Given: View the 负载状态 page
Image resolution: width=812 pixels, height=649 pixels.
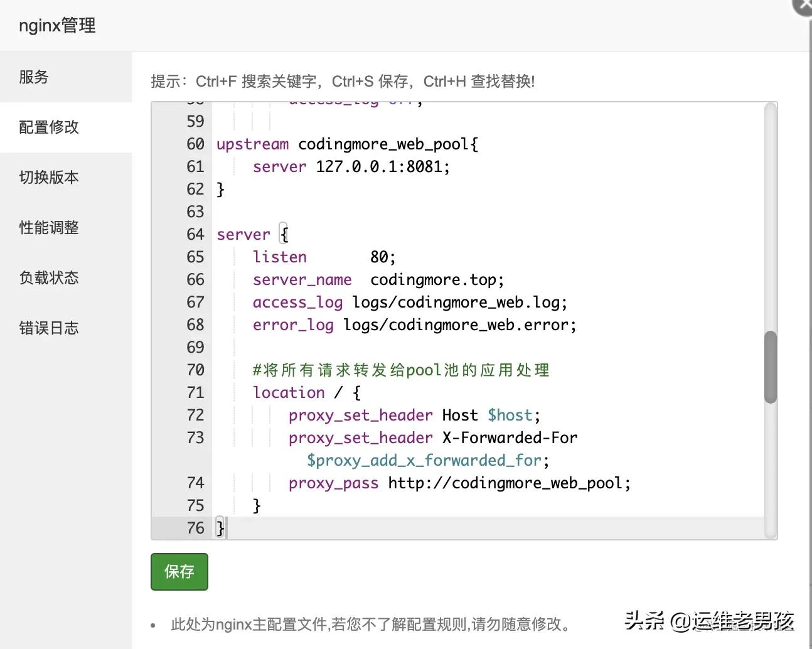Looking at the screenshot, I should 48,277.
